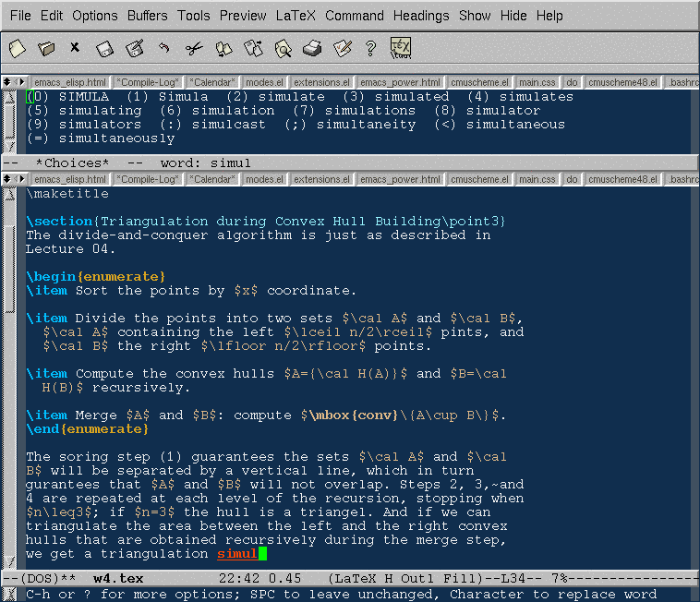
Task: Click the question mark help icon
Action: click(x=370, y=48)
